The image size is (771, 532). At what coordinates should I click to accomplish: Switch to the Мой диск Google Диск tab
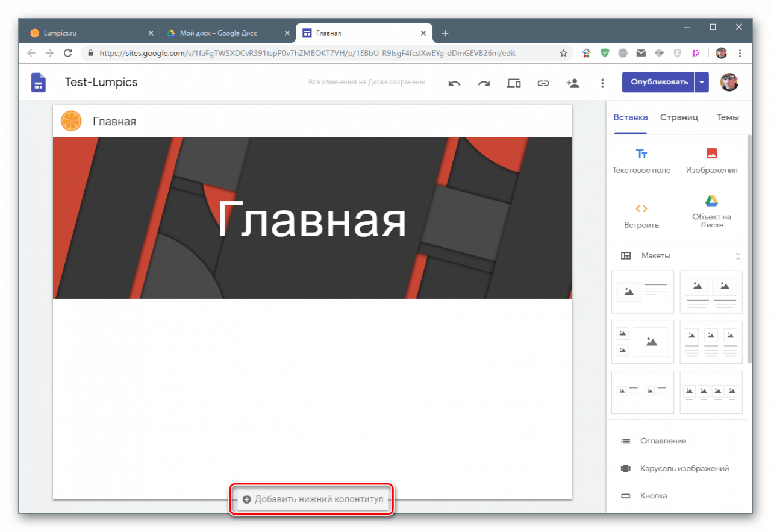pos(228,33)
